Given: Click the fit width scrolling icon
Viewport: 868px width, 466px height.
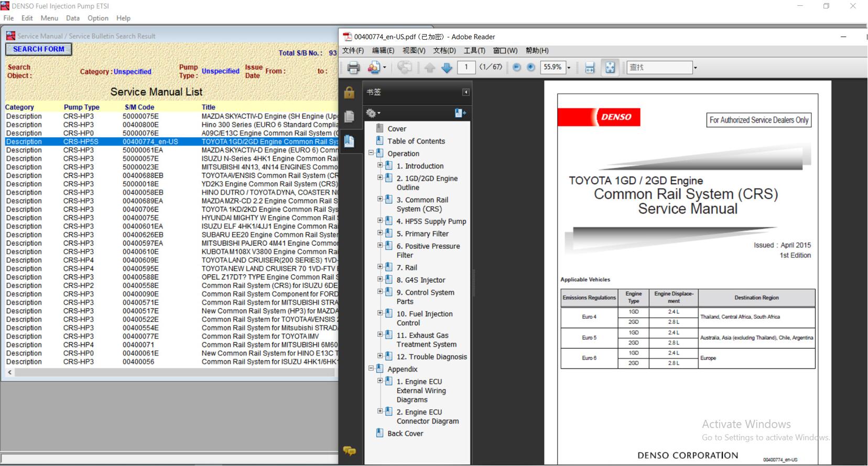Looking at the screenshot, I should pyautogui.click(x=590, y=68).
